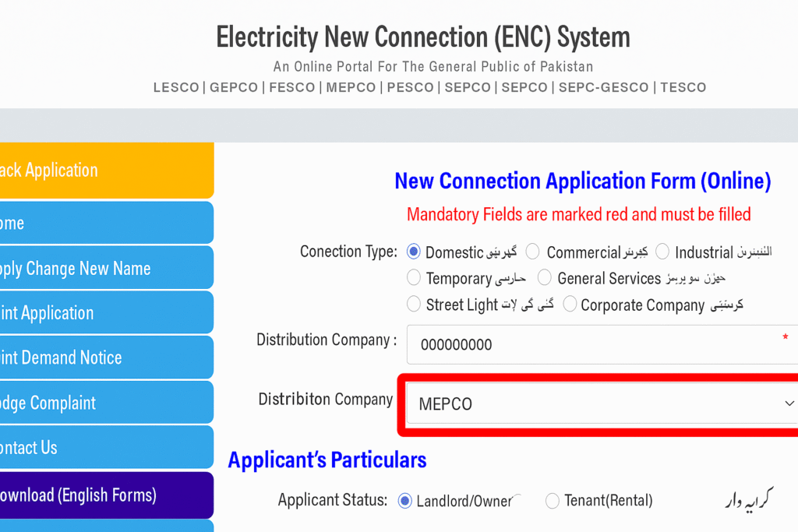
Task: Open the Lodge Complaint page
Action: tap(107, 402)
